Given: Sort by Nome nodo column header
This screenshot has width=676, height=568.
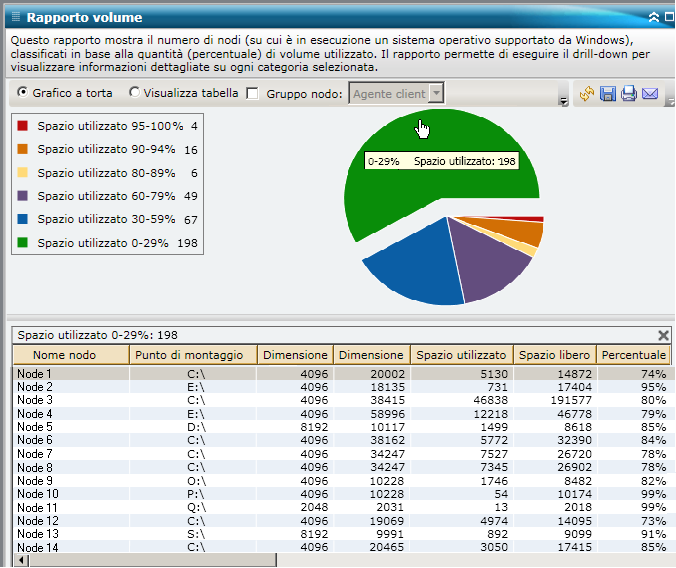Looking at the screenshot, I should [71, 355].
